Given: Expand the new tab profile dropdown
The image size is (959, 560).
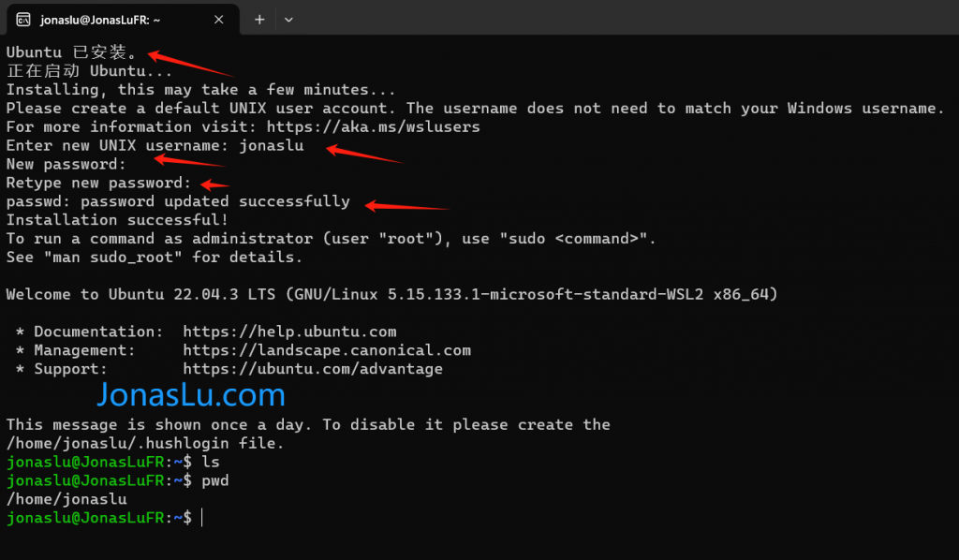Looking at the screenshot, I should (x=288, y=20).
